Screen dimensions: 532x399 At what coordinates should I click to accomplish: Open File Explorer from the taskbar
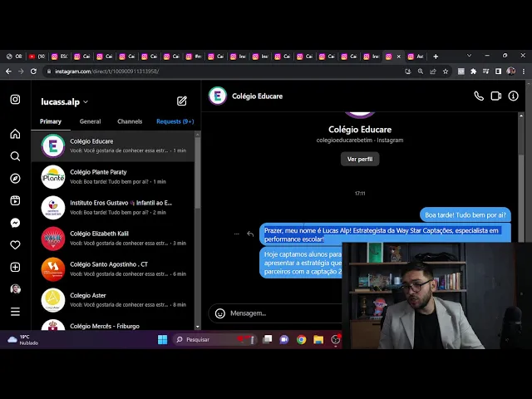coord(318,339)
